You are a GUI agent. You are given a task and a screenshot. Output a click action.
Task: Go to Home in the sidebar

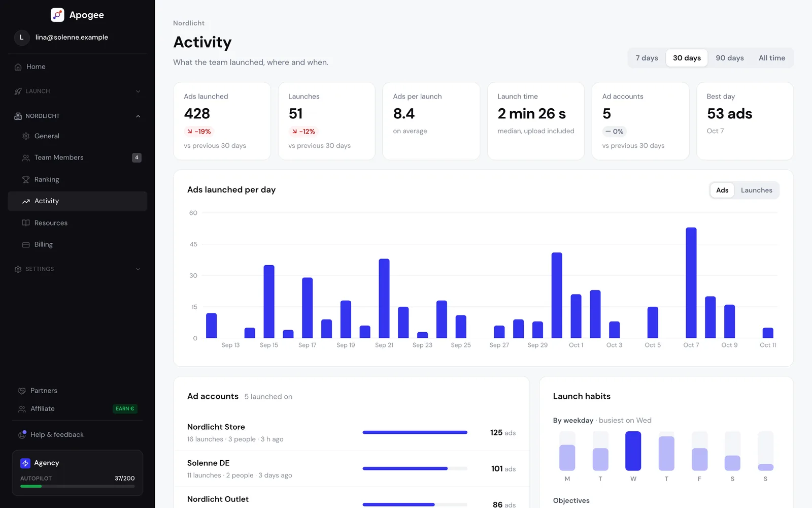pos(78,67)
